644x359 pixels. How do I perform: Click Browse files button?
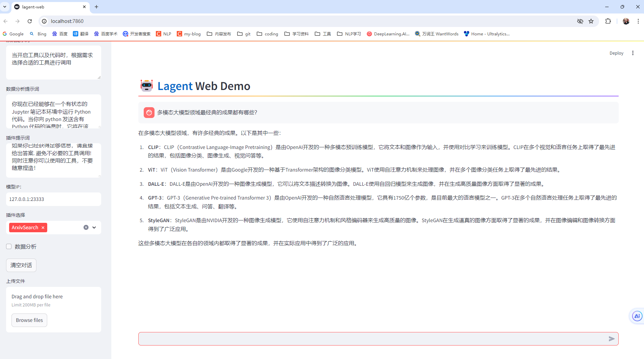[29, 320]
